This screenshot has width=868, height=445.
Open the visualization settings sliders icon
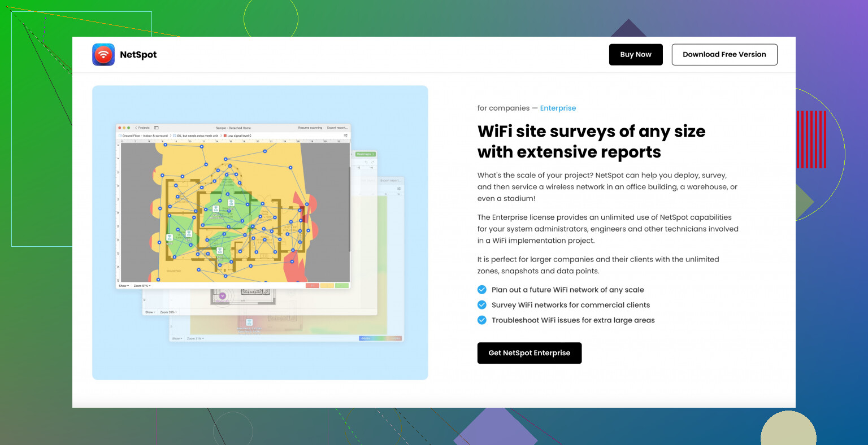(x=345, y=136)
